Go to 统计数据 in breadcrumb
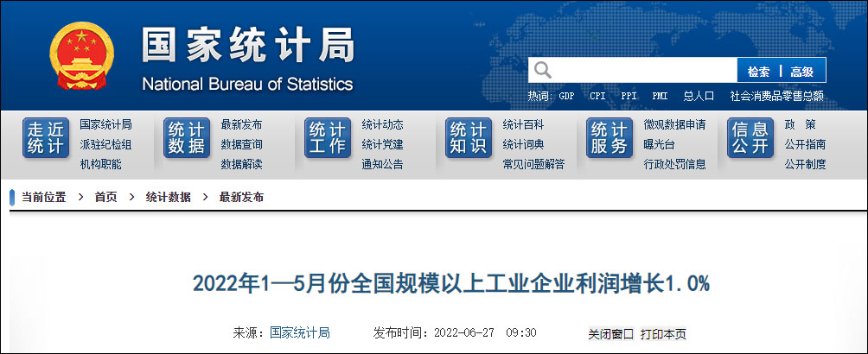Screen dimensions: 868x354 click(x=169, y=198)
